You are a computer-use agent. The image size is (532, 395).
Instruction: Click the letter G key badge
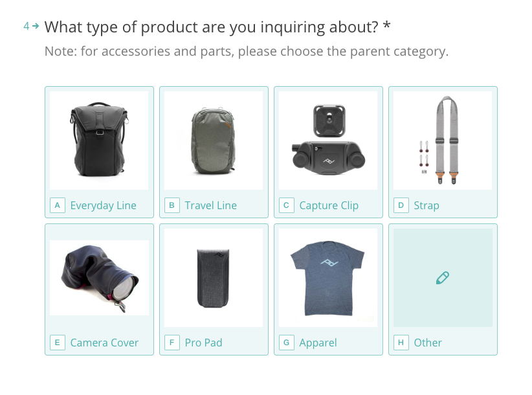tap(286, 343)
